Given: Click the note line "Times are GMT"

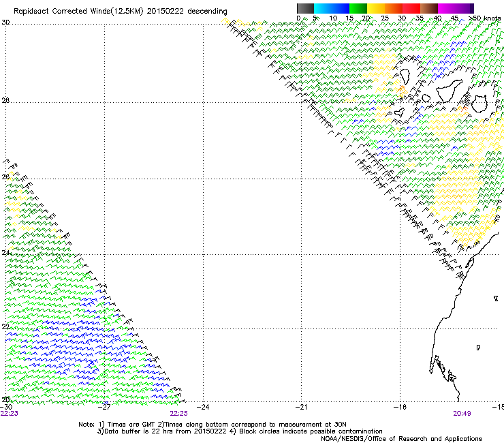Looking at the screenshot, I should click(x=131, y=425).
